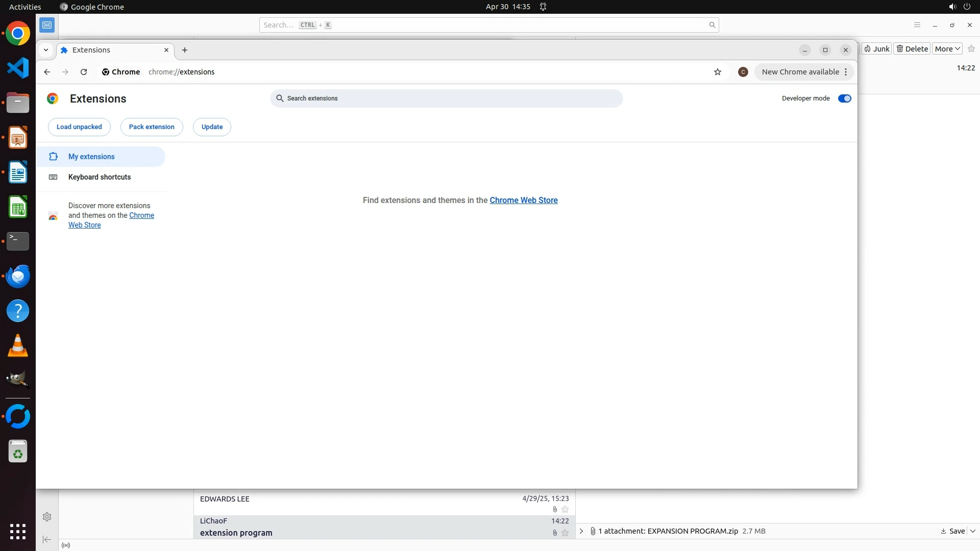Open new tab with plus icon
The width and height of the screenshot is (980, 551).
(x=185, y=50)
